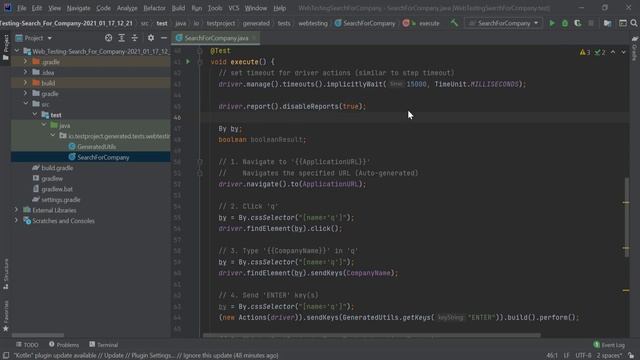
Task: Select GeneratedUtils in project tree
Action: click(x=96, y=147)
